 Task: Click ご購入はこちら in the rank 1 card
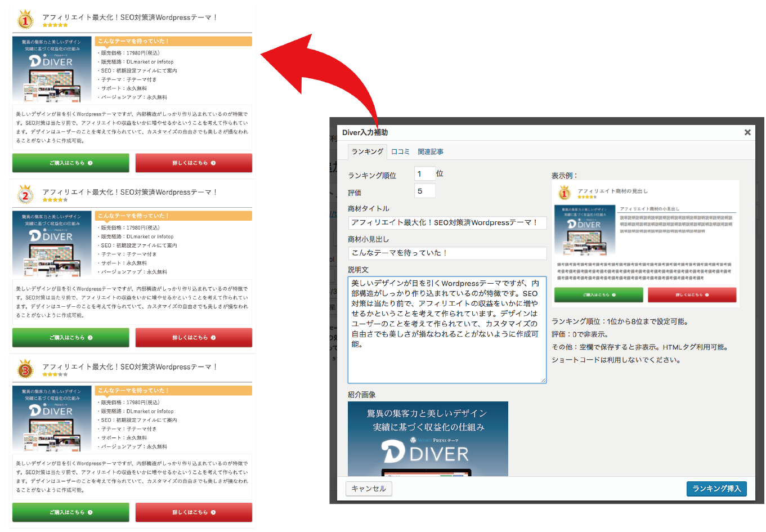pyautogui.click(x=71, y=163)
